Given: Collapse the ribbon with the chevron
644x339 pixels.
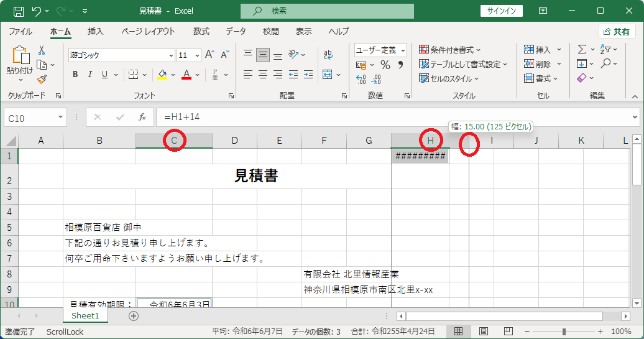Looking at the screenshot, I should [635, 96].
